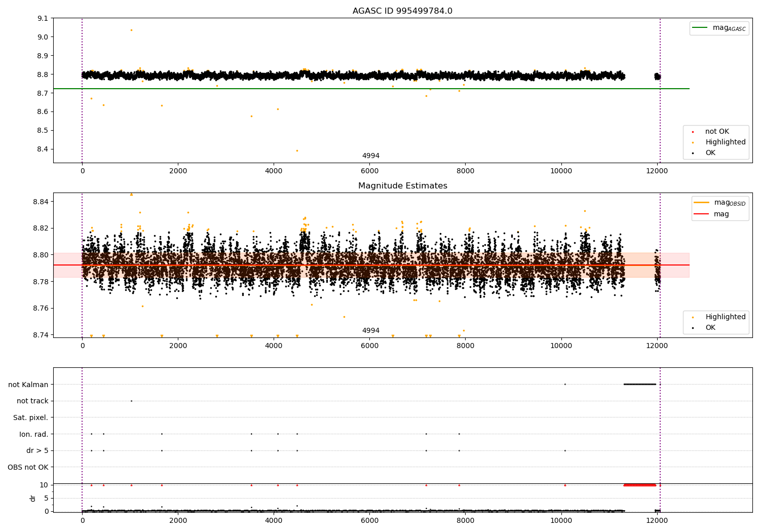This screenshot has height=532, width=760.
Task: Click the 8.4 y-axis tick label
Action: (x=43, y=149)
